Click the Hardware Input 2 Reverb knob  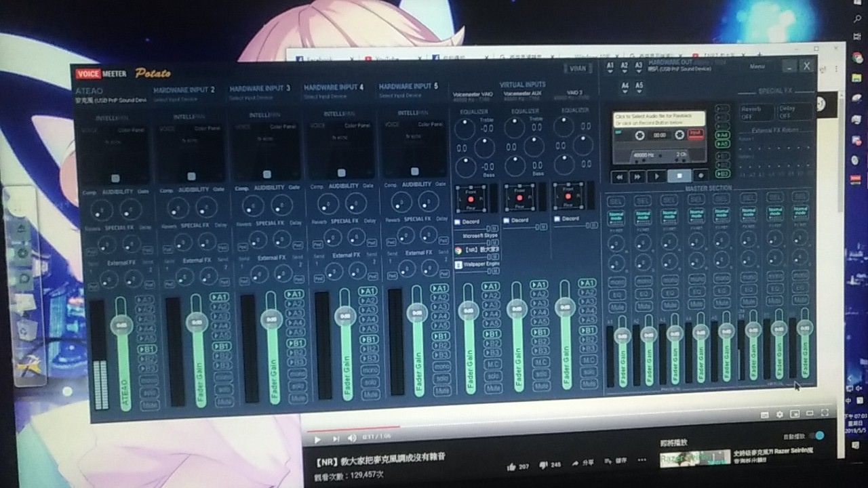tap(182, 242)
